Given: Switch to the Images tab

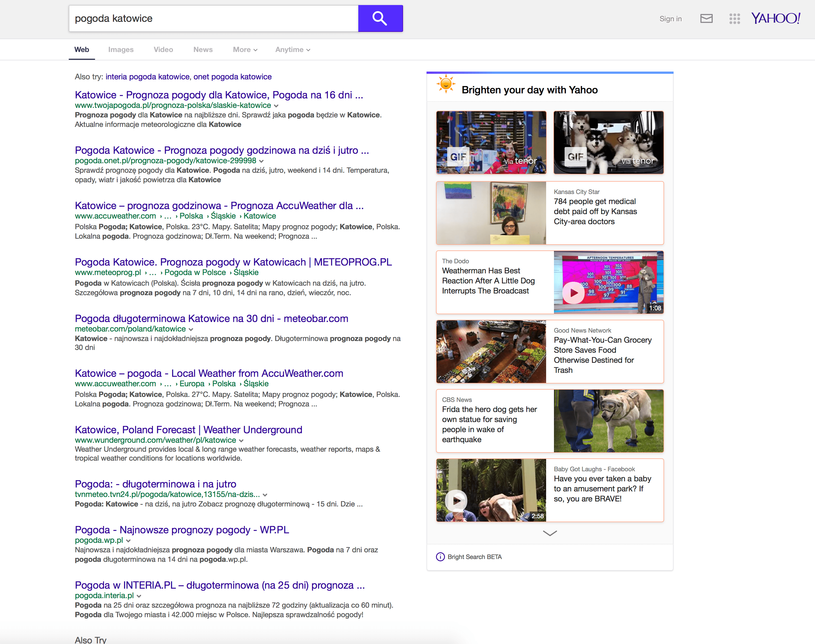Looking at the screenshot, I should (121, 49).
